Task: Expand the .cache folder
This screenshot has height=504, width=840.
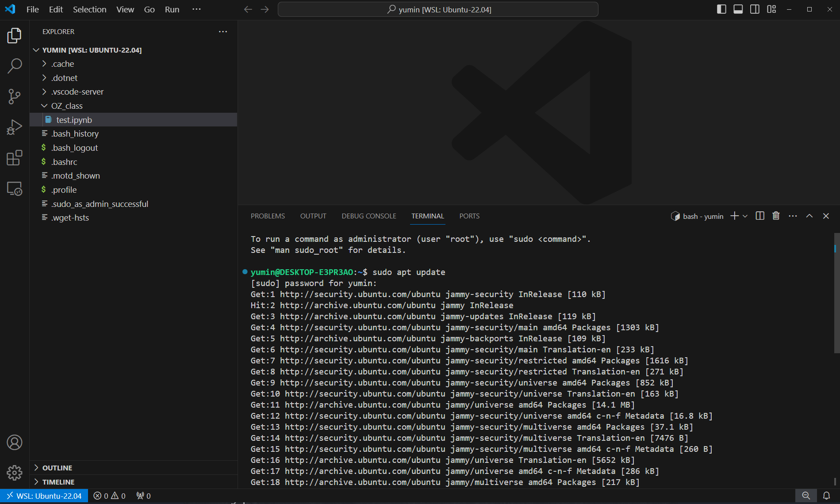Action: click(x=134, y=64)
